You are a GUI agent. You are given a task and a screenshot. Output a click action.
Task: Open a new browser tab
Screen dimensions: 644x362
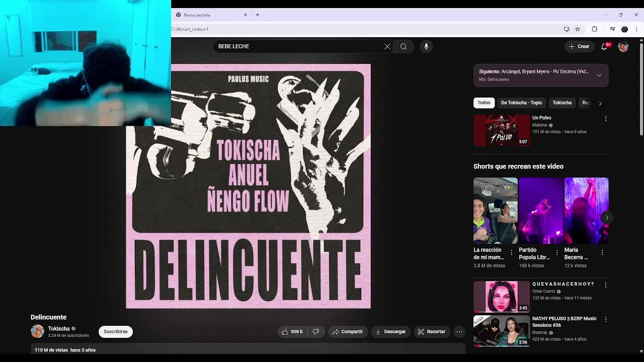(258, 15)
